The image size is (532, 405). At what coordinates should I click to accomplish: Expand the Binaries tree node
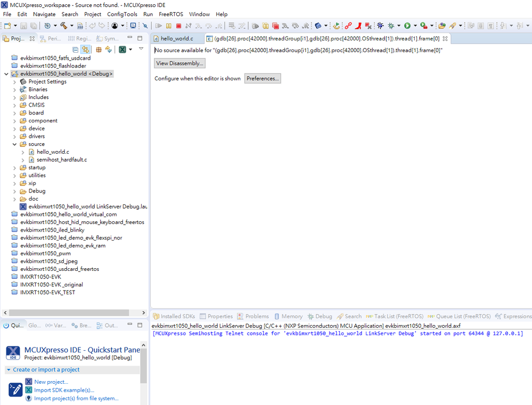[14, 89]
